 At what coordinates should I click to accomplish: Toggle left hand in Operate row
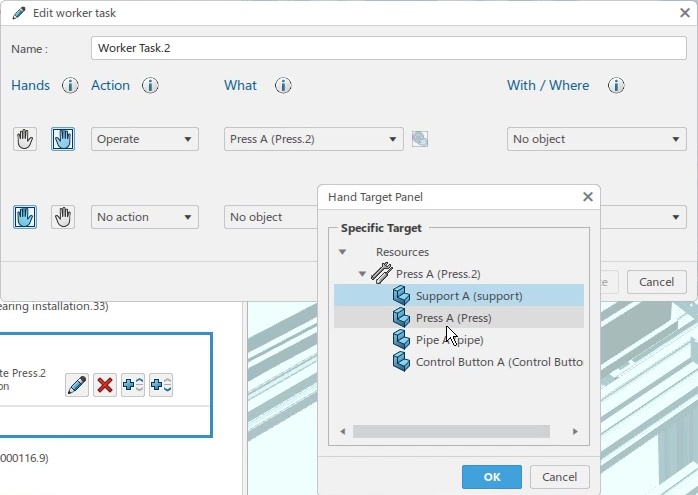tap(24, 139)
